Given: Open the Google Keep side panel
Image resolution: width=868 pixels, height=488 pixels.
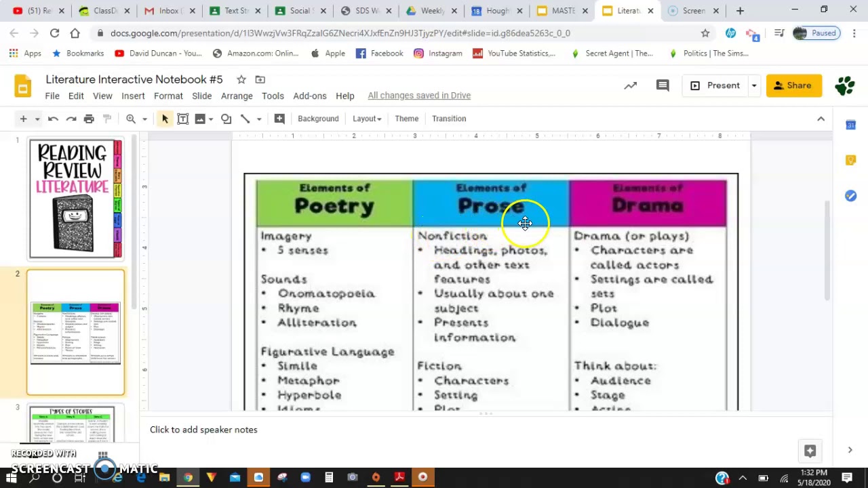Looking at the screenshot, I should 850,160.
